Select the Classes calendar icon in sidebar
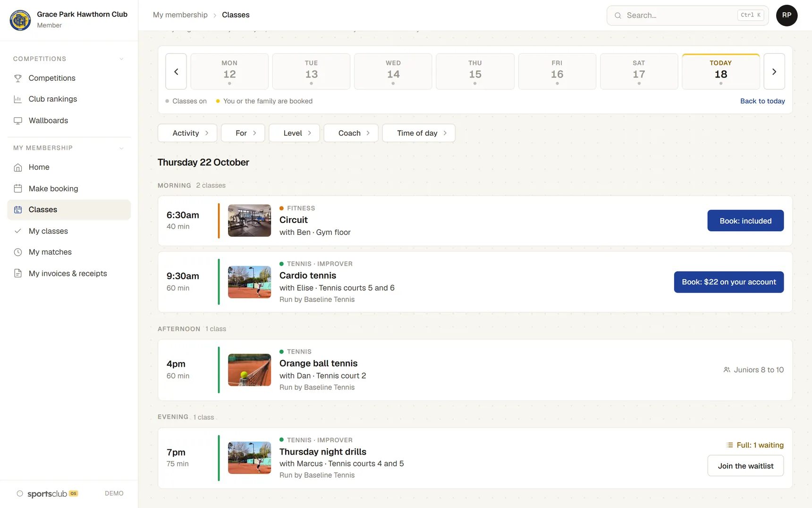This screenshot has height=508, width=812. click(18, 210)
